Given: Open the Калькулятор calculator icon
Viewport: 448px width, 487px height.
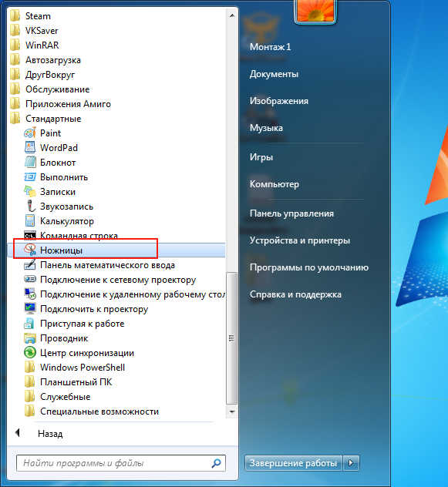Looking at the screenshot, I should click(30, 221).
